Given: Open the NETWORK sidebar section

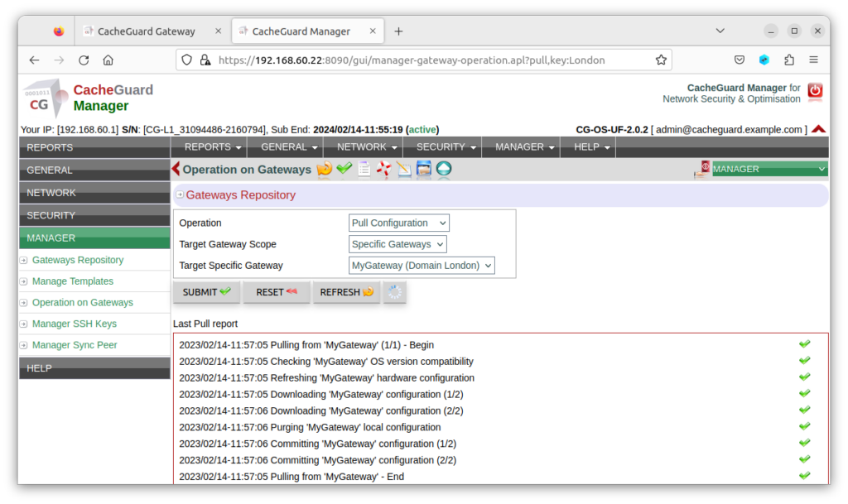Looking at the screenshot, I should click(94, 193).
